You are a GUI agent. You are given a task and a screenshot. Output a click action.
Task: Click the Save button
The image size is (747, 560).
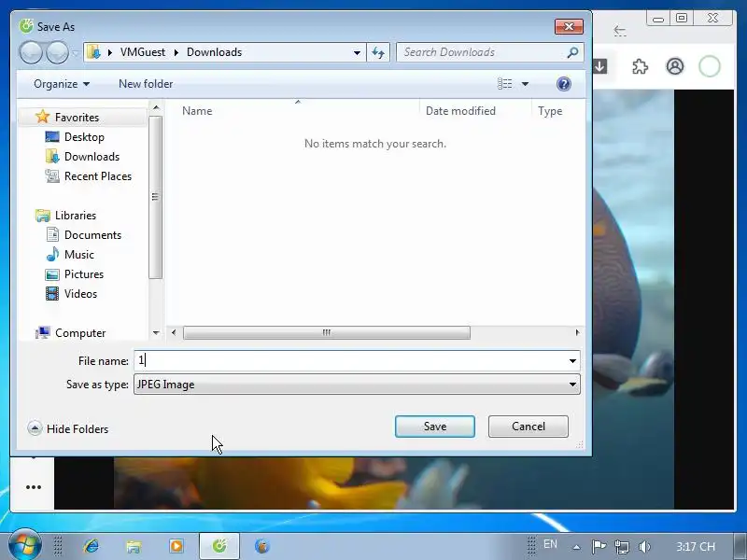(x=434, y=427)
